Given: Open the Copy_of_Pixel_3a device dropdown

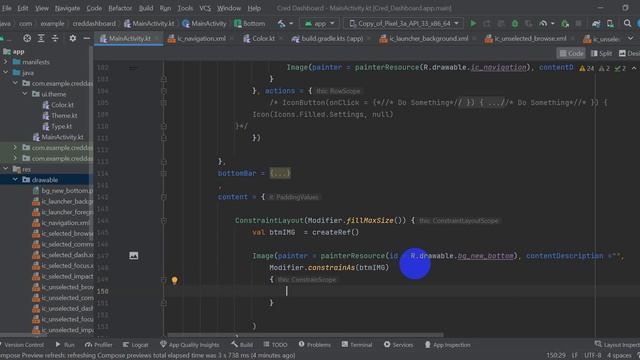Looking at the screenshot, I should [x=403, y=24].
